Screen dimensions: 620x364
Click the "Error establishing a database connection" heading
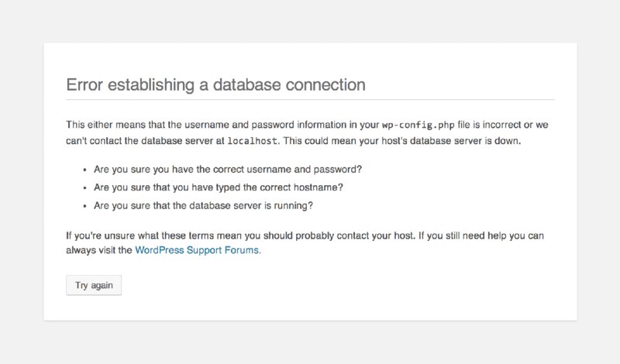pyautogui.click(x=215, y=84)
